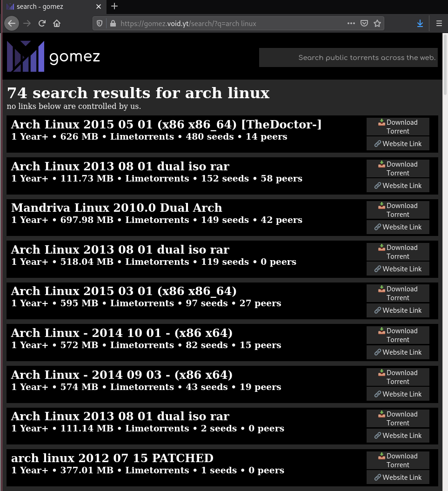The height and width of the screenshot is (491, 448).
Task: Open the browser home page
Action: click(x=57, y=23)
